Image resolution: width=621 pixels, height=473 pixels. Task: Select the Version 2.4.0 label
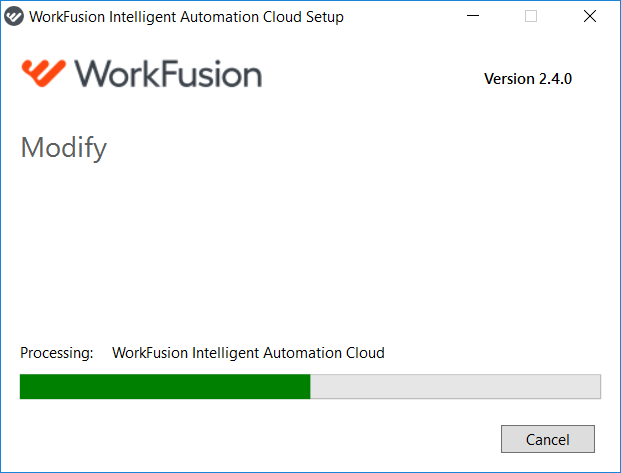[528, 79]
